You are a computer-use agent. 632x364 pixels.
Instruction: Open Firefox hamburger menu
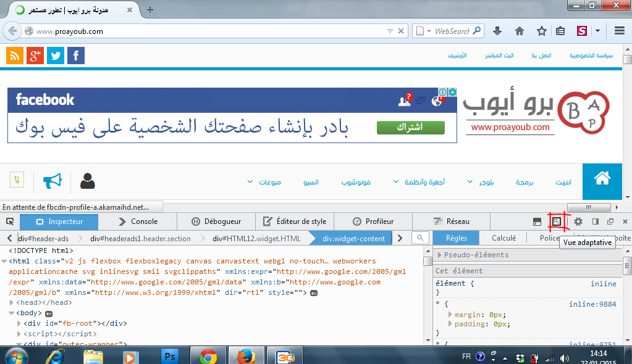tap(620, 31)
